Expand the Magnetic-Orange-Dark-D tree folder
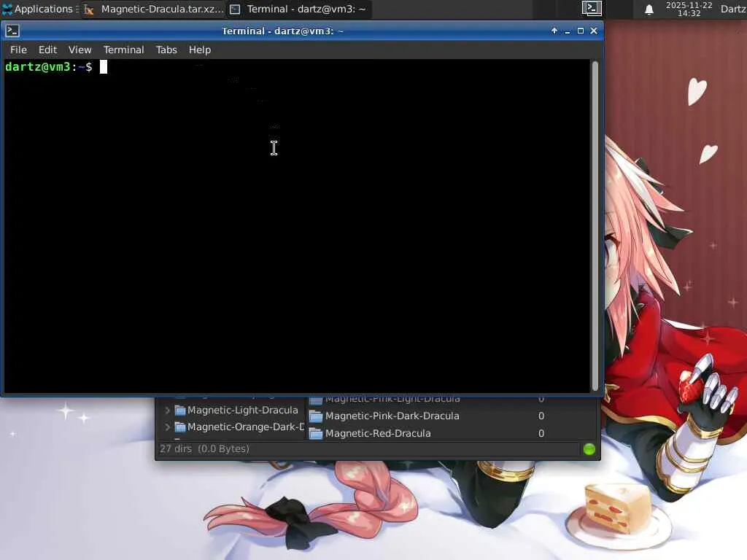 pyautogui.click(x=167, y=427)
